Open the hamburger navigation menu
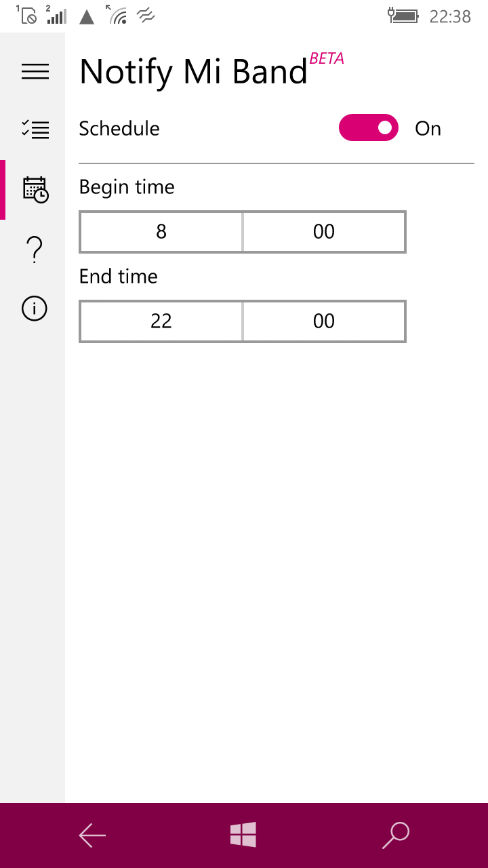The image size is (488, 868). point(35,71)
